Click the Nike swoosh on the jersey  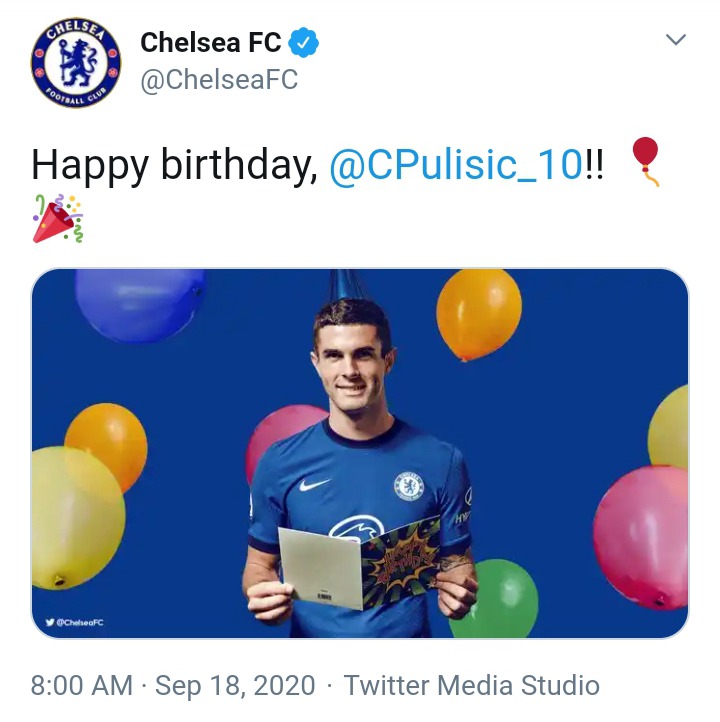[314, 487]
